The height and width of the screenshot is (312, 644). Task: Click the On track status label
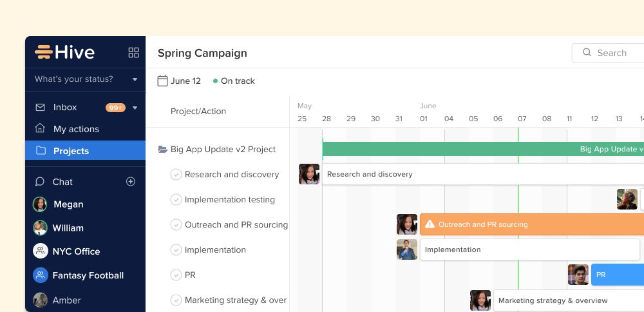237,81
